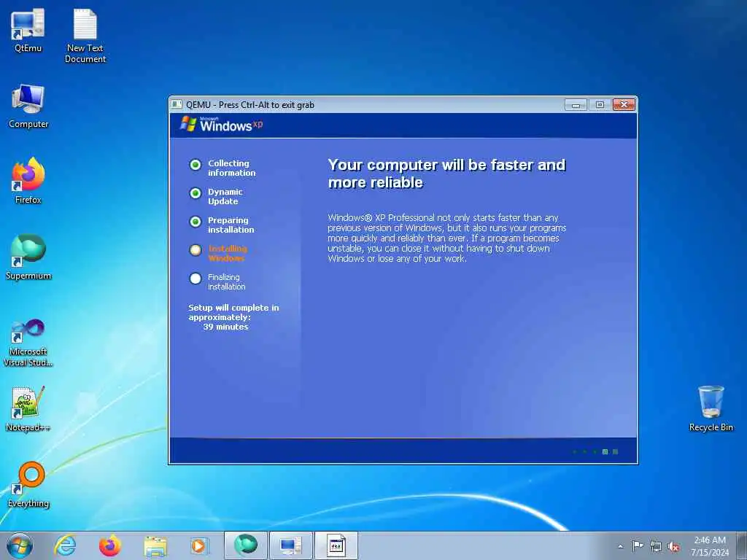Select the Notepad++ desktop shortcut
Image resolution: width=747 pixels, height=560 pixels.
[x=28, y=408]
